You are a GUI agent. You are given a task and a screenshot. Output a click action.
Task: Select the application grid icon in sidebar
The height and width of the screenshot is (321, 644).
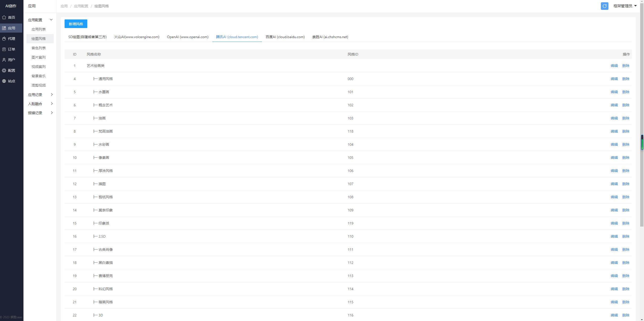(x=4, y=28)
